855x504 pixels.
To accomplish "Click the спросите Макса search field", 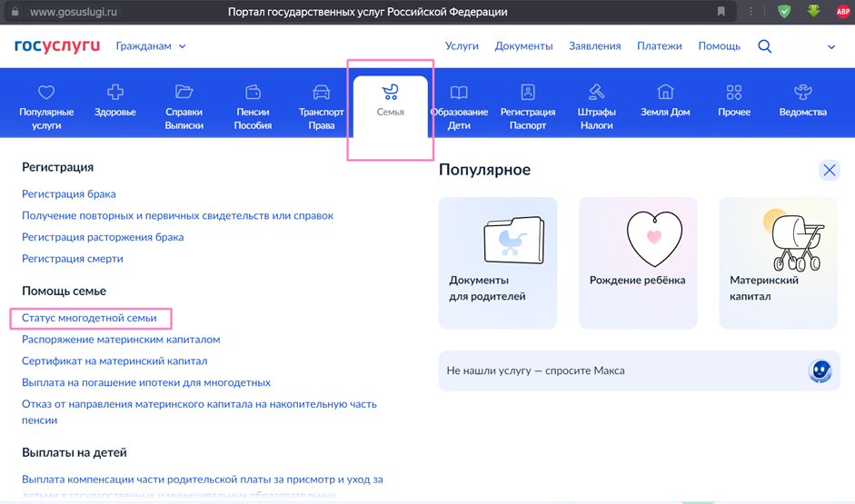I will tap(639, 371).
